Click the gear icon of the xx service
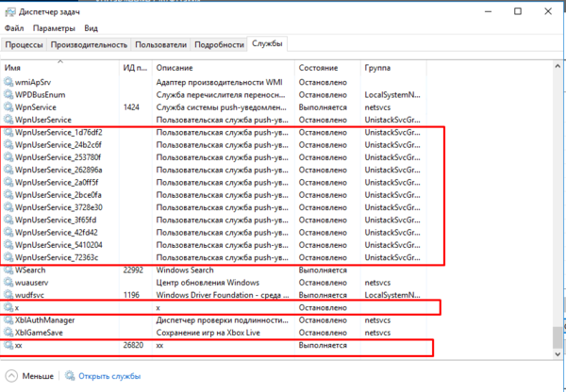 point(8,346)
